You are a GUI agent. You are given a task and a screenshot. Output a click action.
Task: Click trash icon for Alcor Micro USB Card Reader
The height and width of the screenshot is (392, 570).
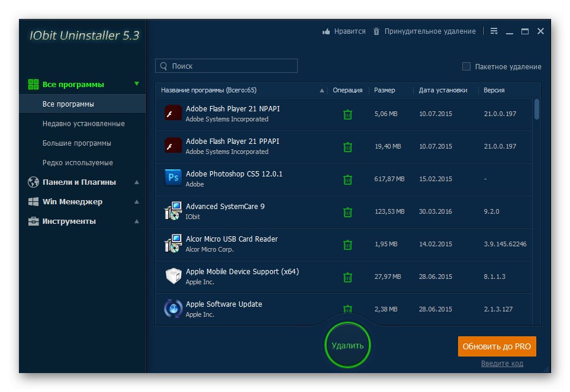[347, 245]
